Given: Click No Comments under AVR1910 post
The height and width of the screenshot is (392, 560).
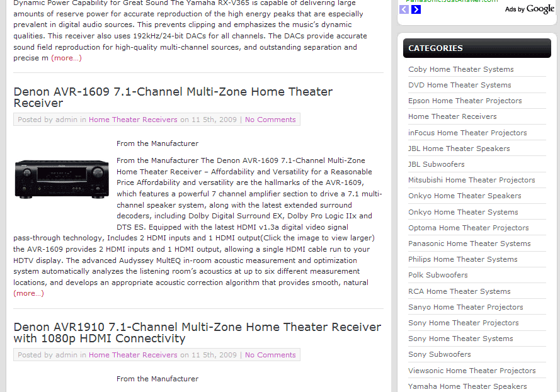Looking at the screenshot, I should [270, 355].
